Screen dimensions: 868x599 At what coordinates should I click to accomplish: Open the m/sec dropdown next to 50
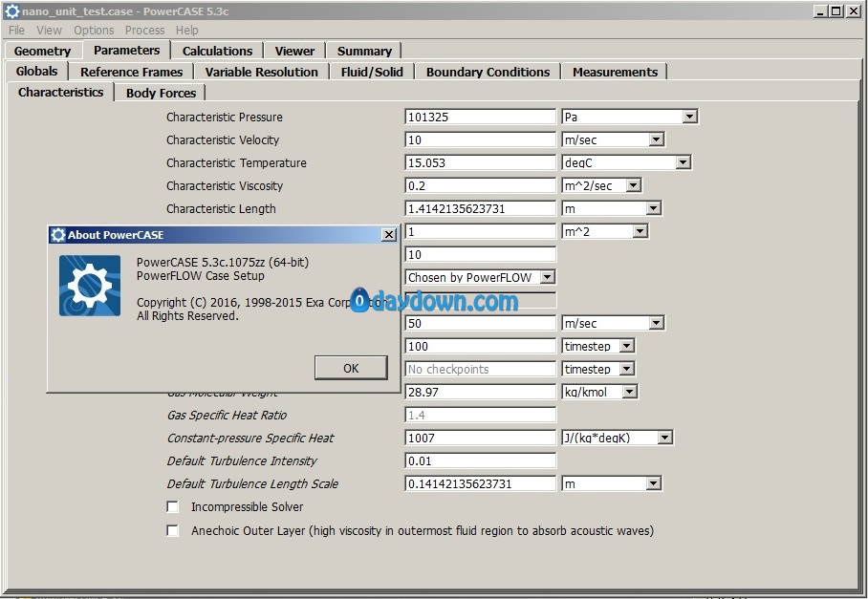[x=656, y=323]
